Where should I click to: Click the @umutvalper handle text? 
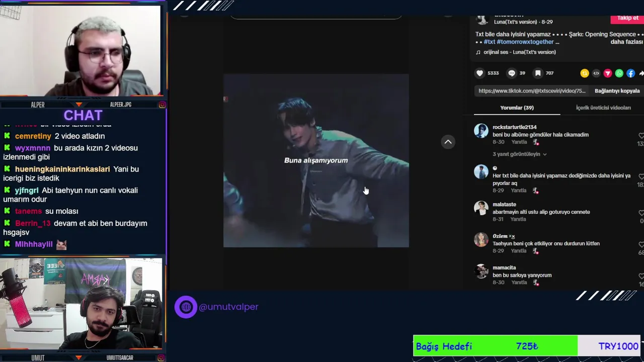pyautogui.click(x=228, y=307)
